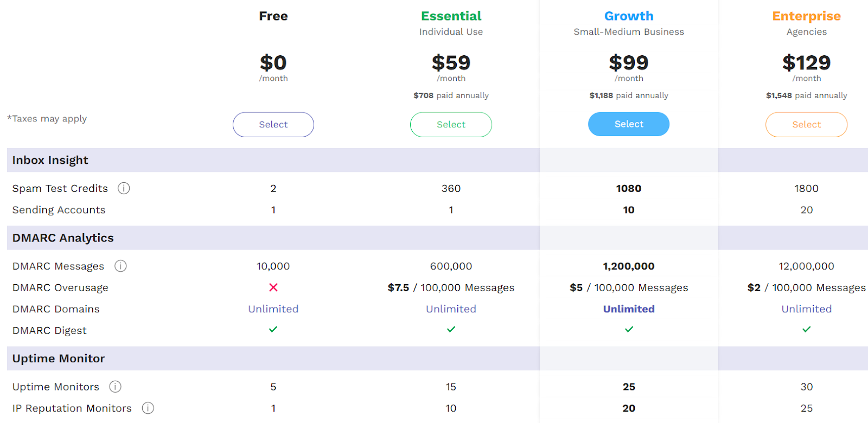Collapse the Inbox Insight section header
The height and width of the screenshot is (423, 868).
(50, 160)
